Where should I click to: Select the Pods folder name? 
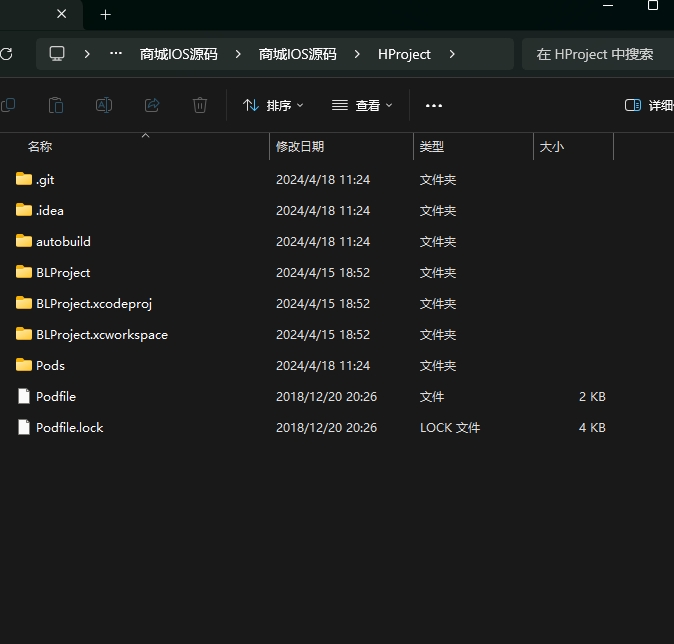click(x=50, y=365)
